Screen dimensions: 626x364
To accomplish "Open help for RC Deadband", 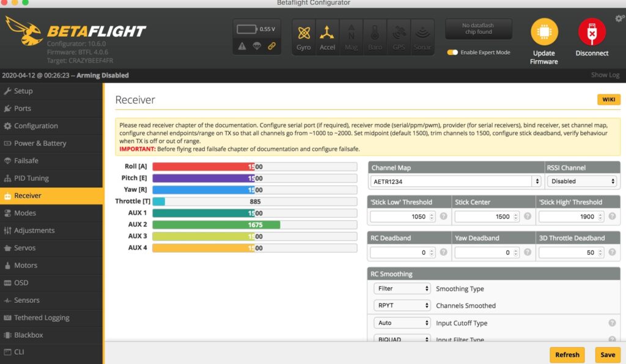I will (x=444, y=252).
